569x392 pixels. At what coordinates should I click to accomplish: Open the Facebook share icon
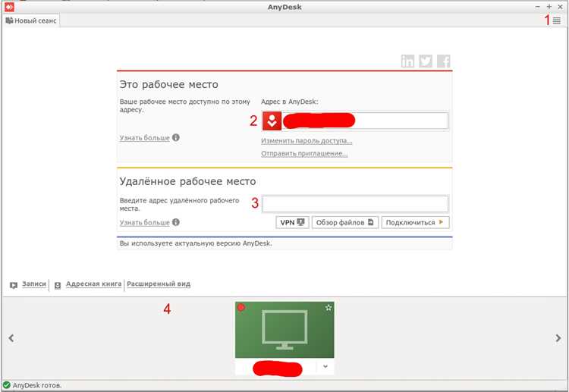coord(444,61)
